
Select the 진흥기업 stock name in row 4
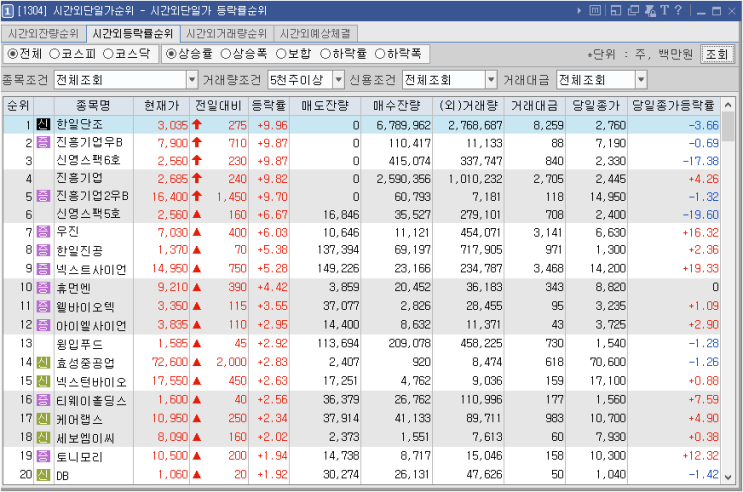coord(80,178)
